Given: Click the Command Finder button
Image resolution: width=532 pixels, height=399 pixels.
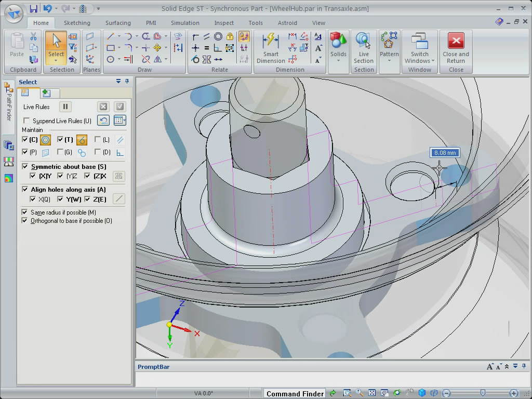Looking at the screenshot, I should [295, 394].
